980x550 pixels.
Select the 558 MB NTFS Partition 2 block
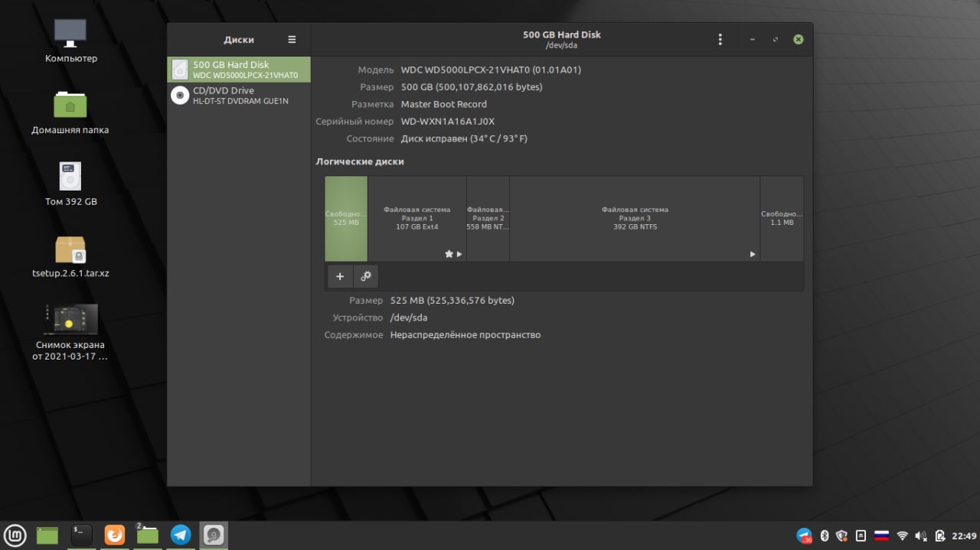coord(488,219)
